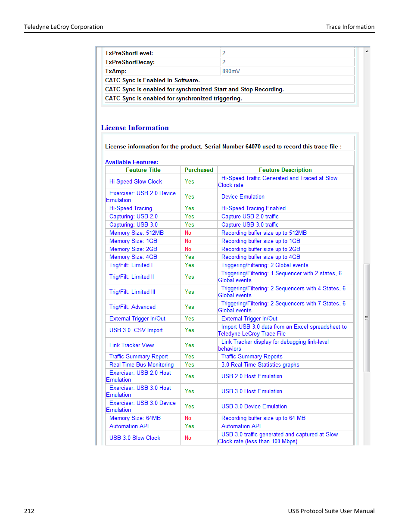Click '3.0 Real-Time Statistics graphs' description

pyautogui.click(x=260, y=365)
